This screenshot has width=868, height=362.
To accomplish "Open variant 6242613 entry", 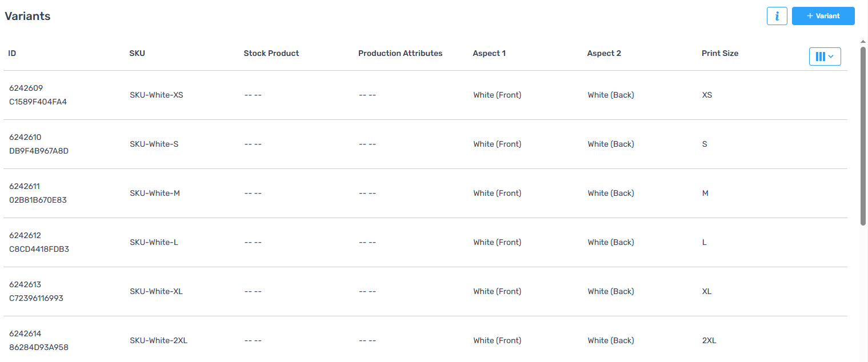I will pyautogui.click(x=25, y=284).
